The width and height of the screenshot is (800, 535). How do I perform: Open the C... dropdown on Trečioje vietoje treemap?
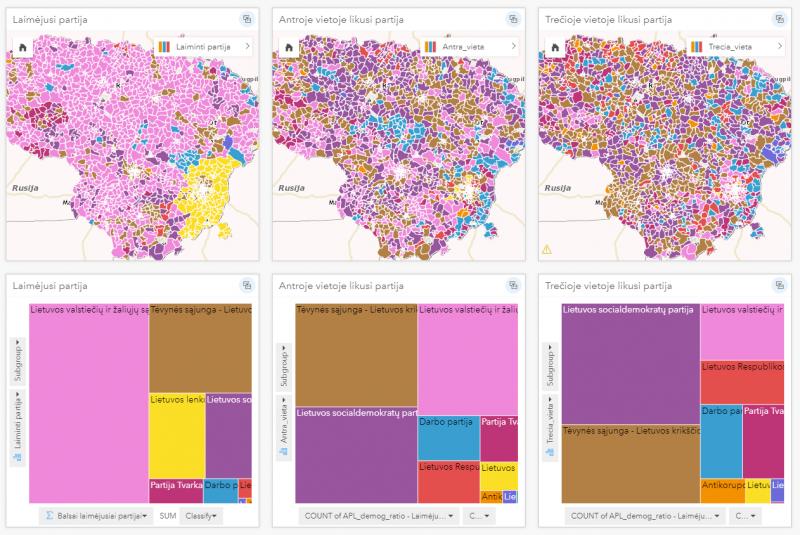click(x=745, y=516)
